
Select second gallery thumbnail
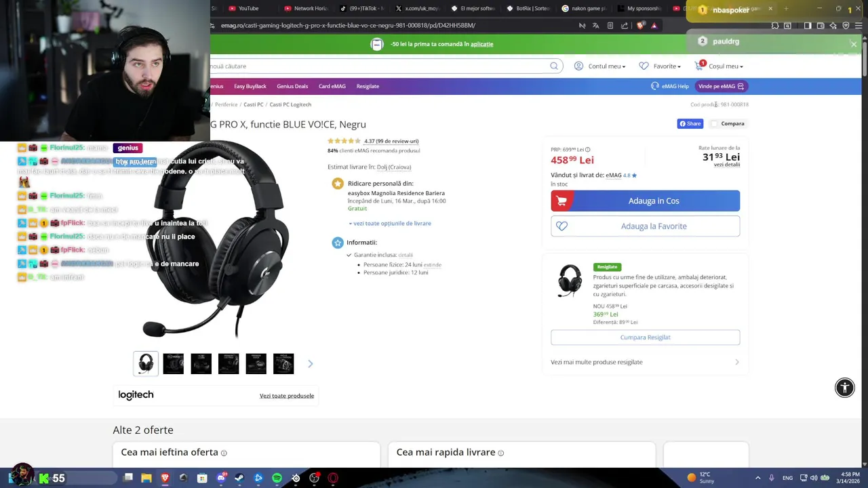173,364
